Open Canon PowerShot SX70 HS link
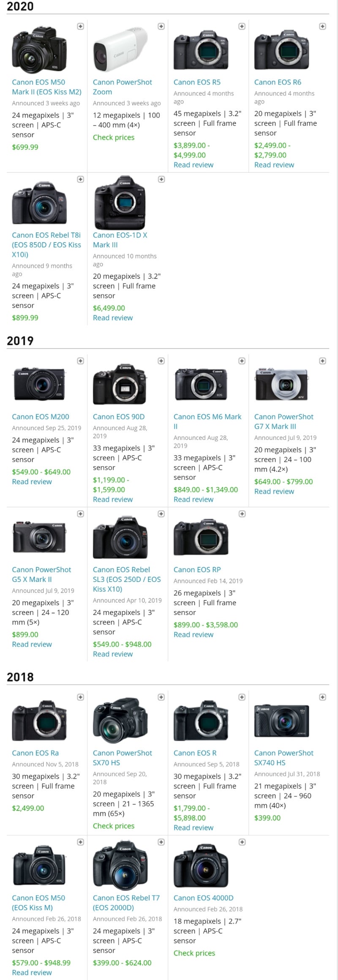This screenshot has width=338, height=980. pyautogui.click(x=123, y=758)
